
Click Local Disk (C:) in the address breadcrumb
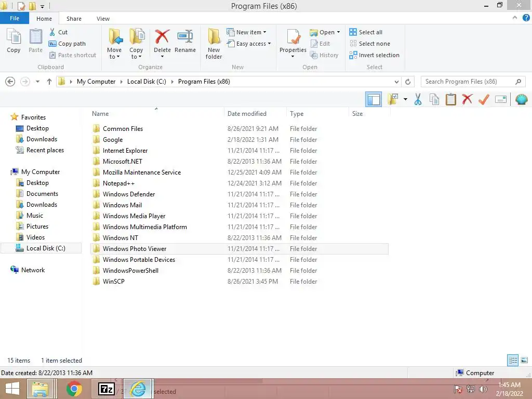[x=147, y=82]
